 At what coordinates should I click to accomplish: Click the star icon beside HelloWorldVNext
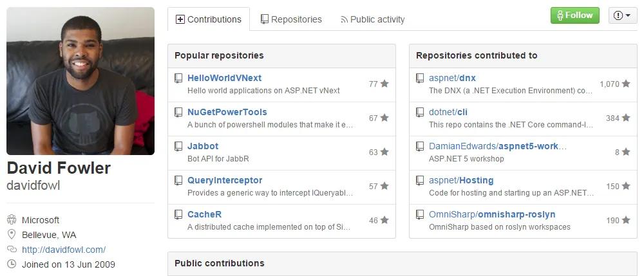(384, 84)
